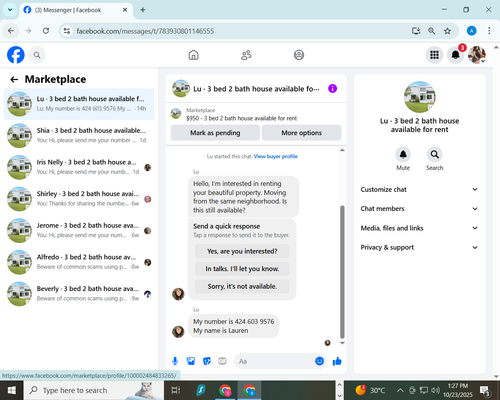The image size is (500, 400).
Task: Send a thumbs-up like
Action: [x=337, y=361]
